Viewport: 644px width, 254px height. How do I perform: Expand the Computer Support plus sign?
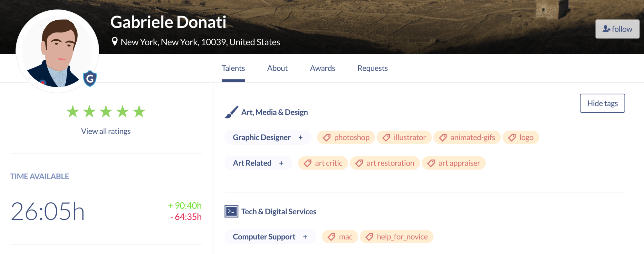[305, 237]
